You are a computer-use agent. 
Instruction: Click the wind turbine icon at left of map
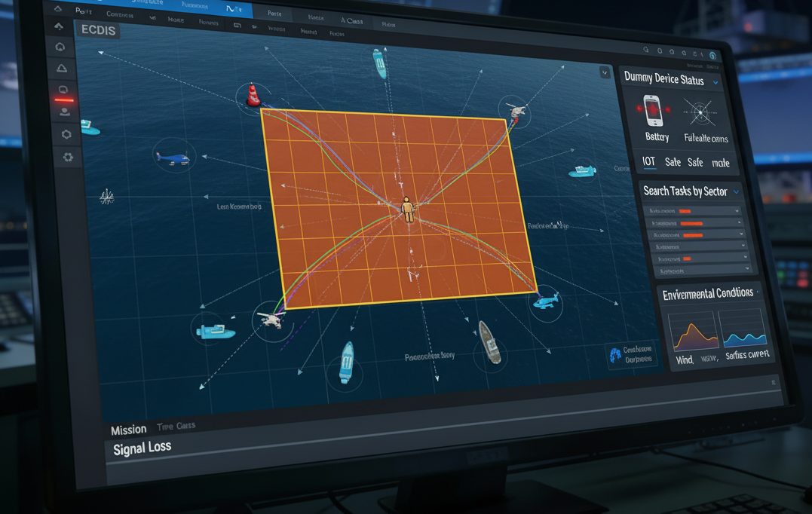[107, 197]
